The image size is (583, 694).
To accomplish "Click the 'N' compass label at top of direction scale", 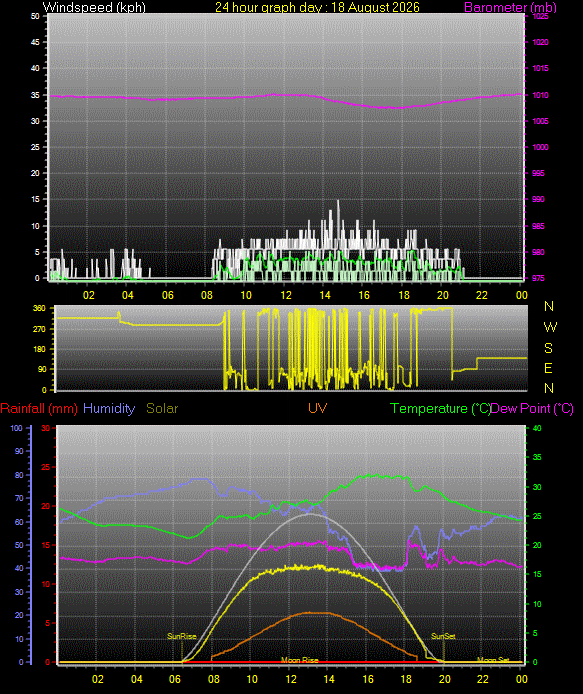I will pos(549,306).
